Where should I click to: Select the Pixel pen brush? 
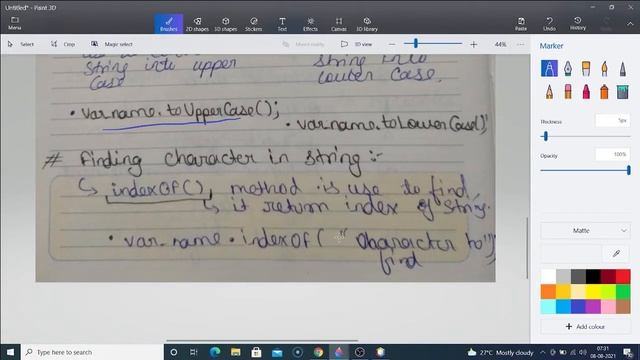tap(622, 69)
